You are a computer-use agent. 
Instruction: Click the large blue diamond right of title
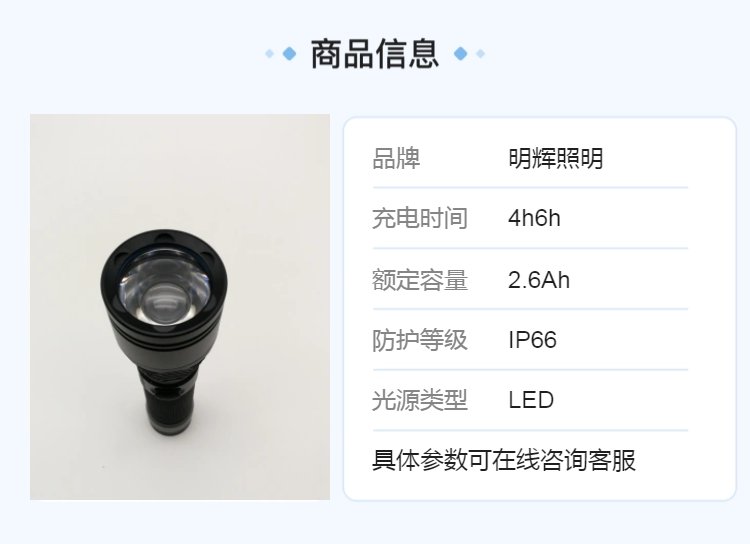(461, 54)
